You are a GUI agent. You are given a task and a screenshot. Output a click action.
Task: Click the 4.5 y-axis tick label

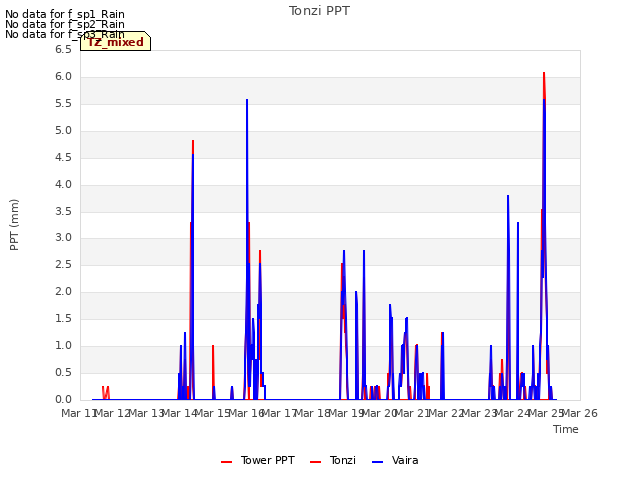[63, 158]
